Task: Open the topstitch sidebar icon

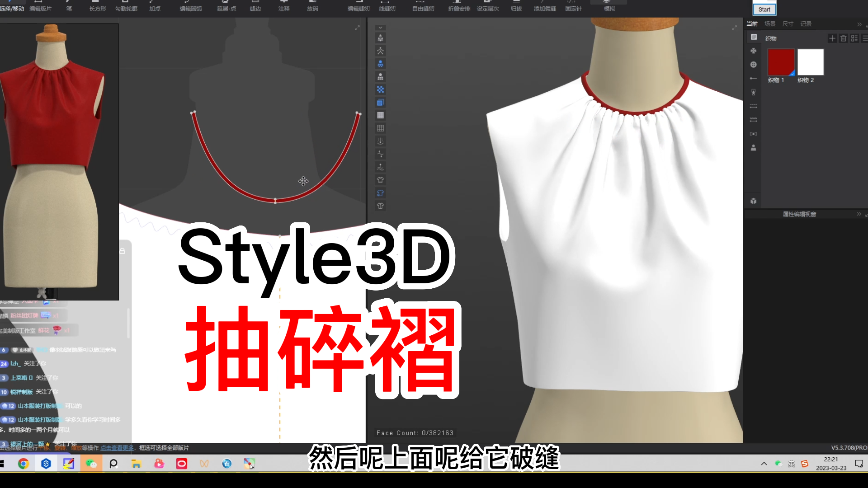Action: (x=754, y=106)
